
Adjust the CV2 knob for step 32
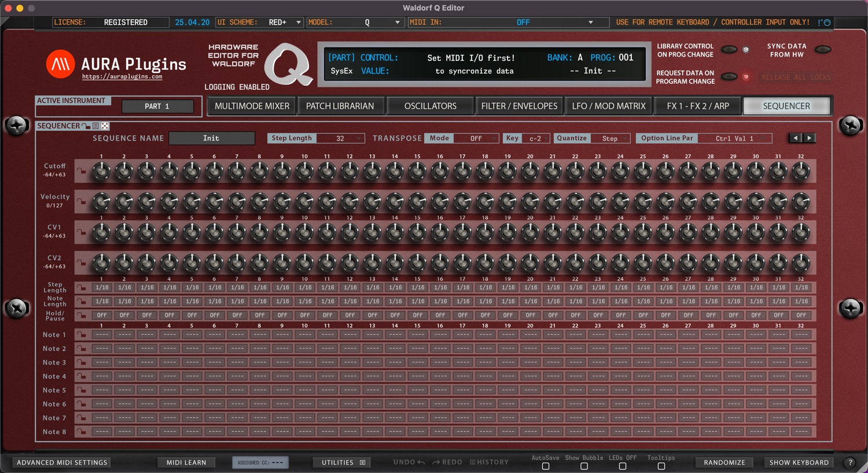pyautogui.click(x=801, y=263)
